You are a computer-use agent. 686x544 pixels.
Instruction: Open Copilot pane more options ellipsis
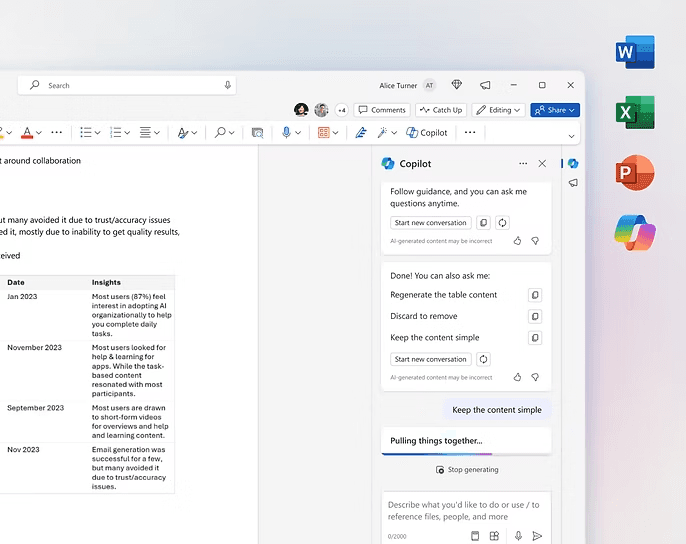[523, 163]
